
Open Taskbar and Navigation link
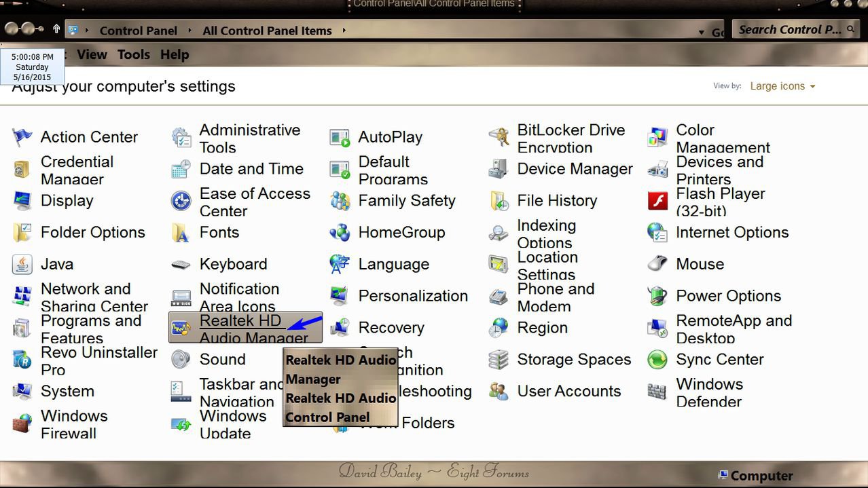(241, 392)
